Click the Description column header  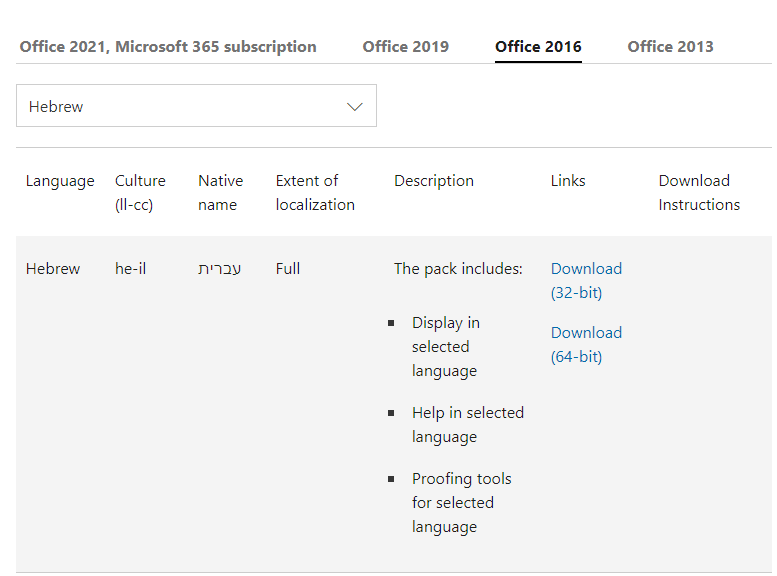[434, 181]
